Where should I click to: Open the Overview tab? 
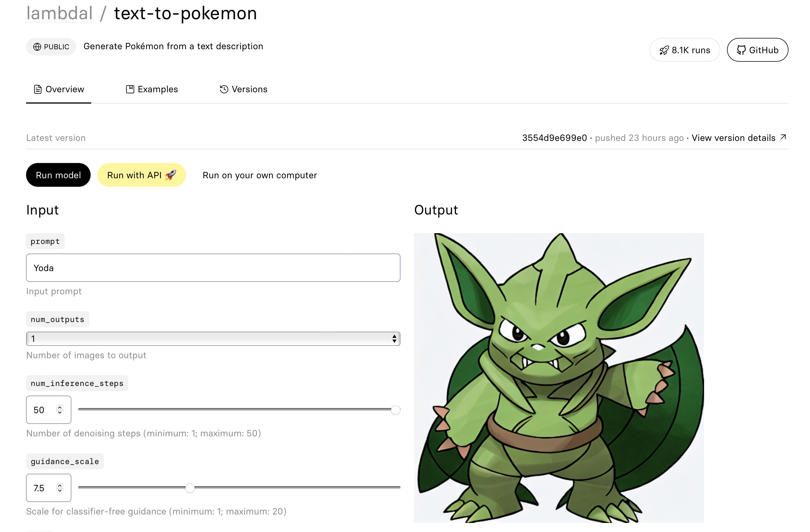[59, 89]
